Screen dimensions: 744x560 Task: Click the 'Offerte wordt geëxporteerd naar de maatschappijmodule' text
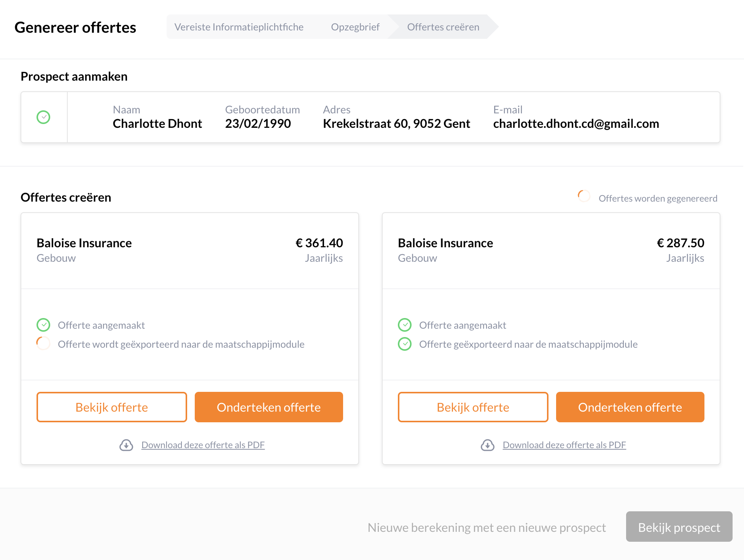pos(181,344)
